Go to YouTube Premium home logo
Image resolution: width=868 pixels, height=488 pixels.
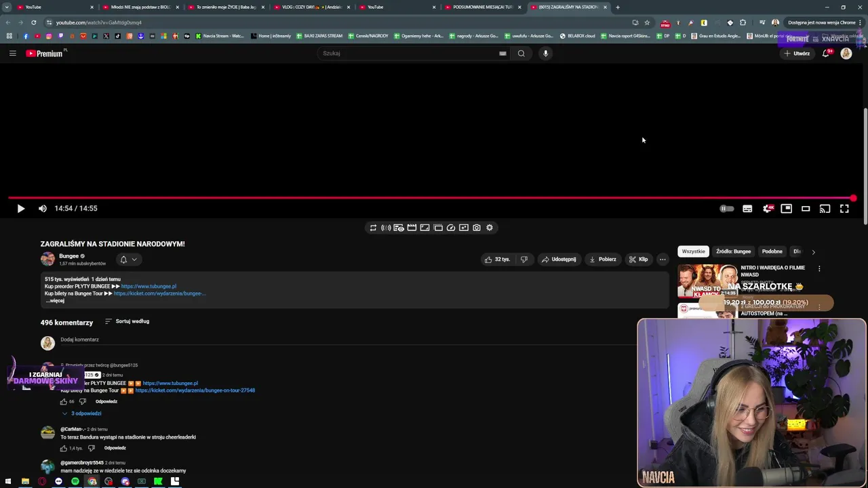point(45,54)
